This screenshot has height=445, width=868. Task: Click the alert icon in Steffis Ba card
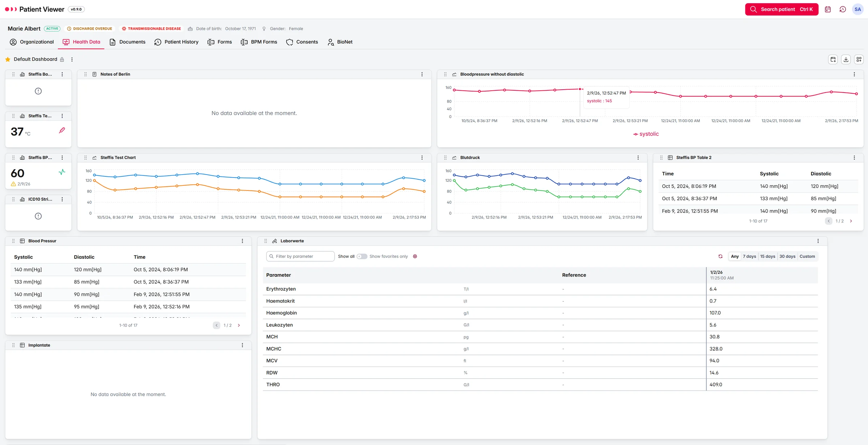pyautogui.click(x=38, y=91)
